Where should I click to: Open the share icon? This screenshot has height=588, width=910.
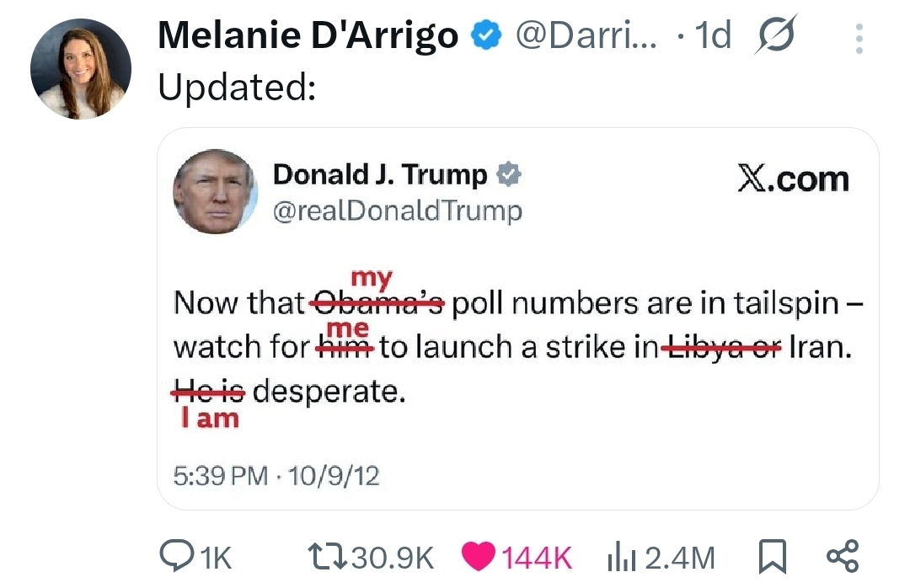tap(842, 556)
